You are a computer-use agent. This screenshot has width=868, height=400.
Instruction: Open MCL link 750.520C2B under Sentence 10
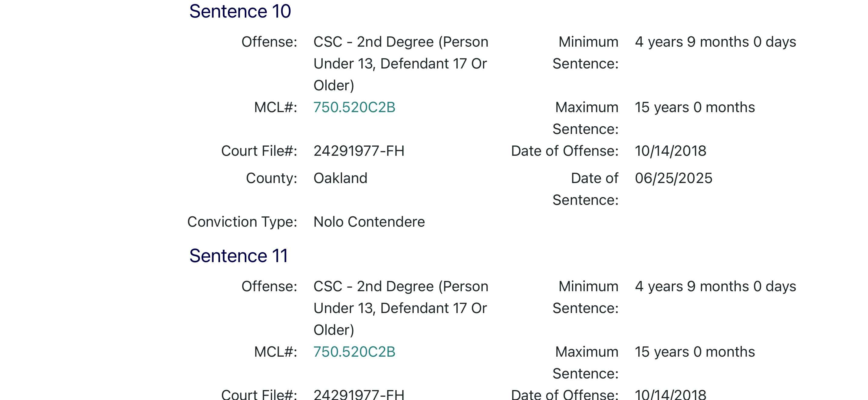(354, 107)
